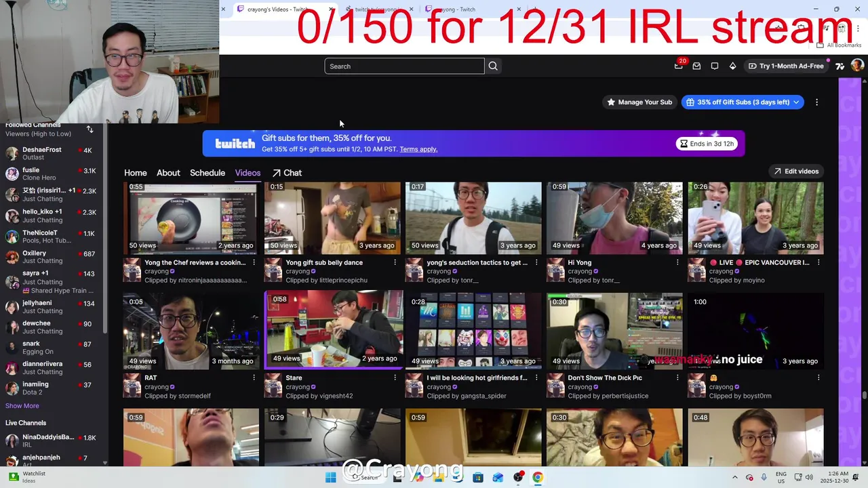Open Chat popout tab
The width and height of the screenshot is (868, 488).
(287, 173)
